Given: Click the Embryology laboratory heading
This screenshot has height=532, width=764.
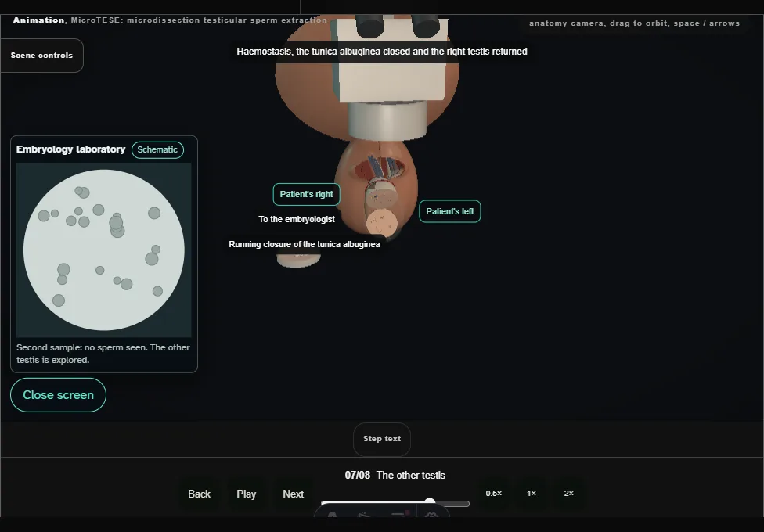Looking at the screenshot, I should 70,149.
